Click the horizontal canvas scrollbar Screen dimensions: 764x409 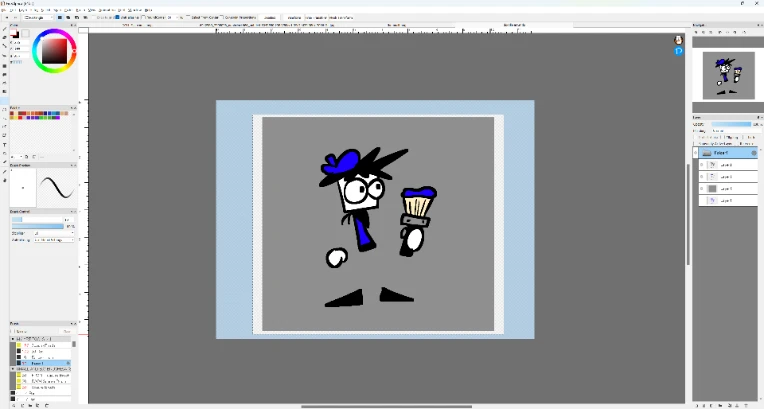[386, 407]
